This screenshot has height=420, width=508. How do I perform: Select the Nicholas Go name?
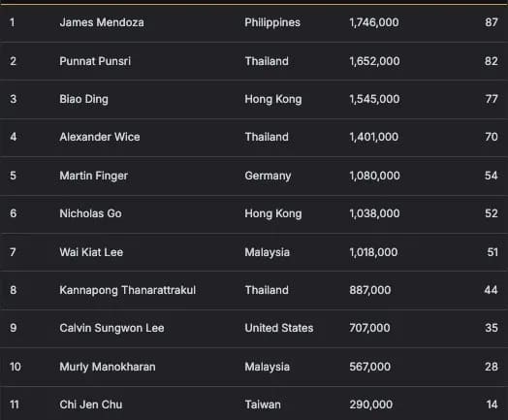click(91, 213)
